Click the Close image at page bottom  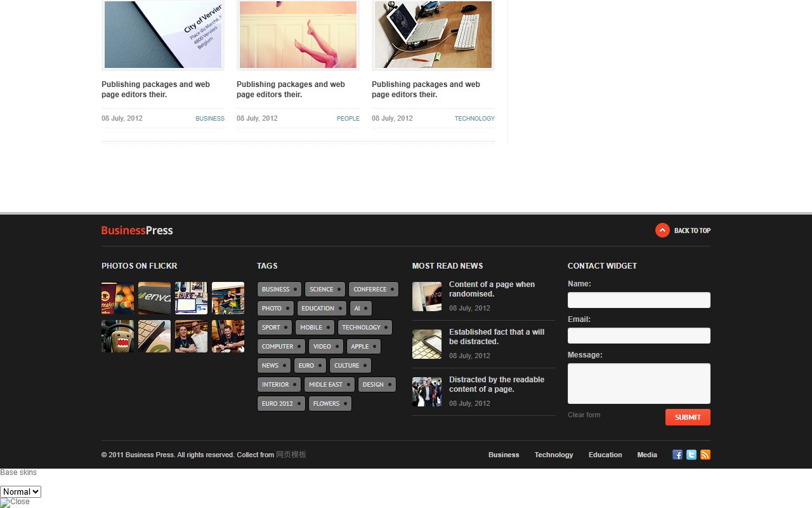[x=15, y=502]
